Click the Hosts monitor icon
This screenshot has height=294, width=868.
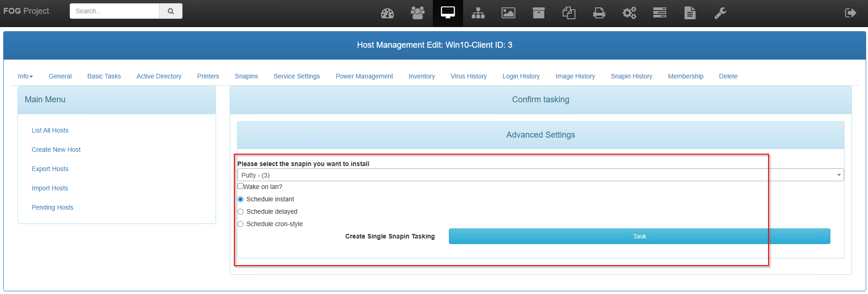click(448, 13)
